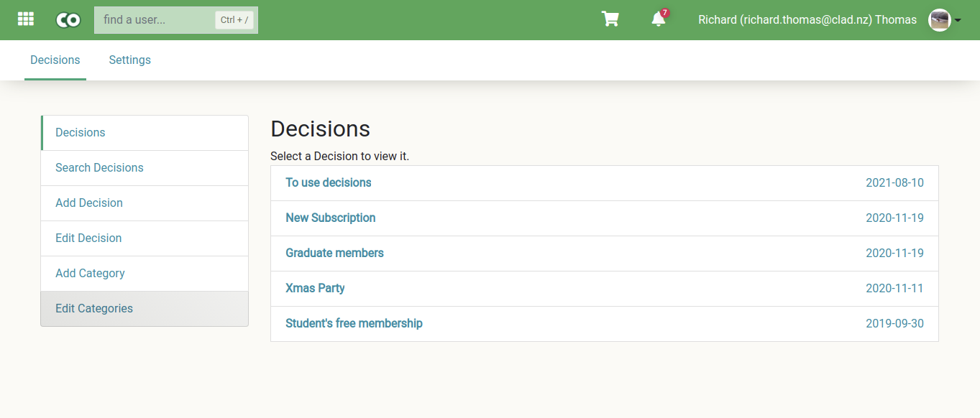Open the shopping cart
This screenshot has width=980, height=418.
point(610,19)
